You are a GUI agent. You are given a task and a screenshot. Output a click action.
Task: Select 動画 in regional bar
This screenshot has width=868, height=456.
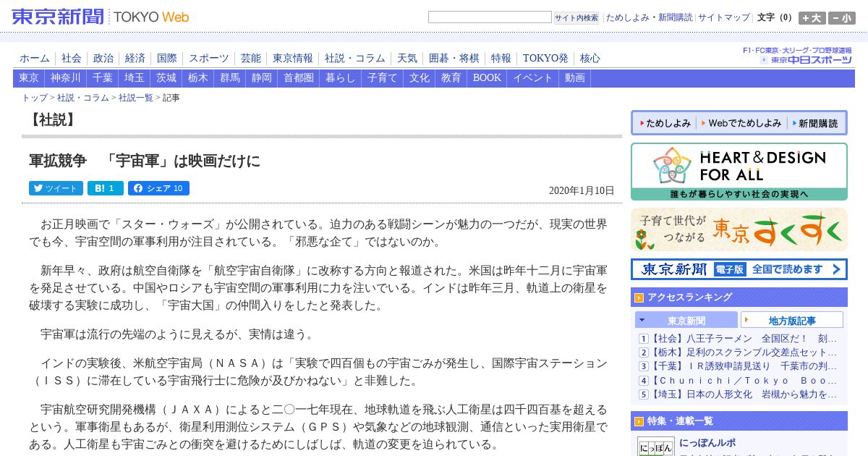(575, 78)
